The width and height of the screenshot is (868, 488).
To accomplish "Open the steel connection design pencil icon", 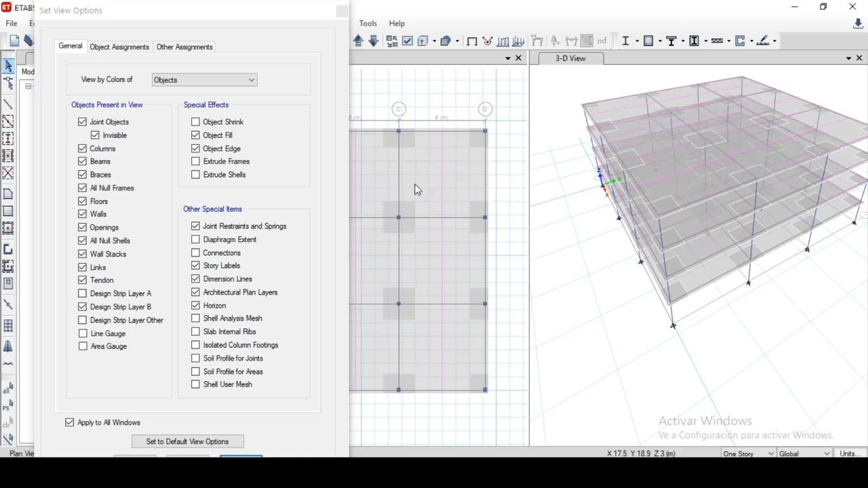I will tap(764, 41).
